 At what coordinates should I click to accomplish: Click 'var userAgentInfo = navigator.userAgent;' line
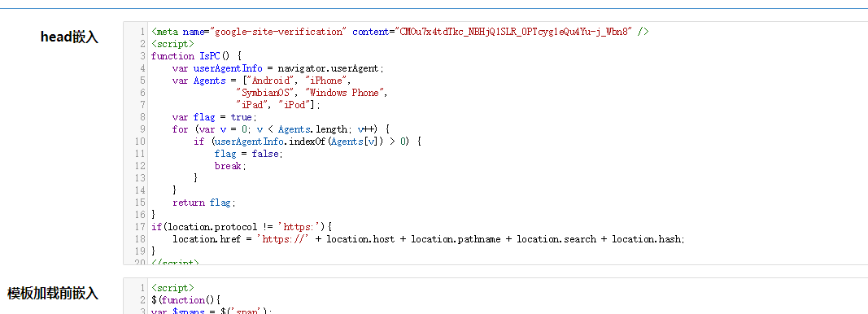278,68
